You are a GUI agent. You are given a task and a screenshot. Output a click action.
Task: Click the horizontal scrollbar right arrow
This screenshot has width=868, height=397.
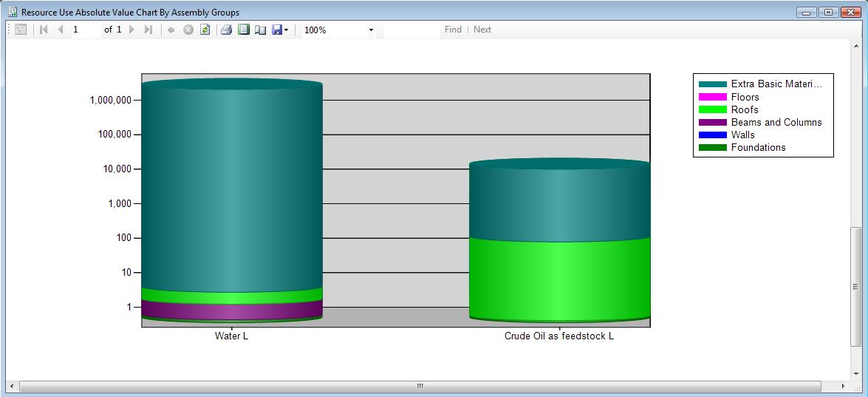coord(843,386)
